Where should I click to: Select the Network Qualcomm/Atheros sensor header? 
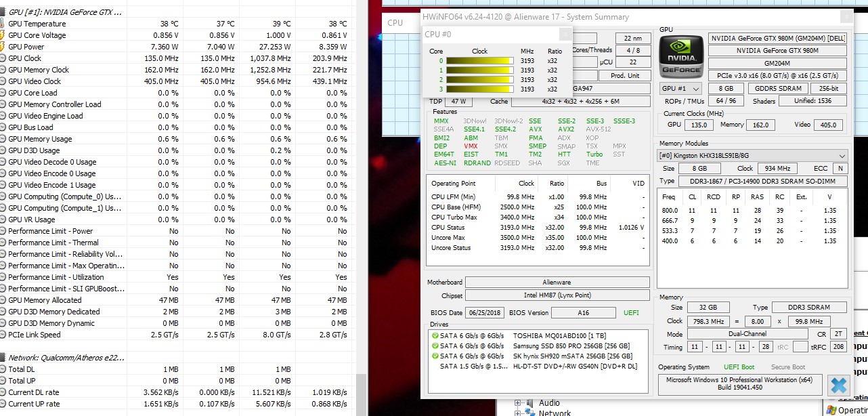pyautogui.click(x=66, y=357)
